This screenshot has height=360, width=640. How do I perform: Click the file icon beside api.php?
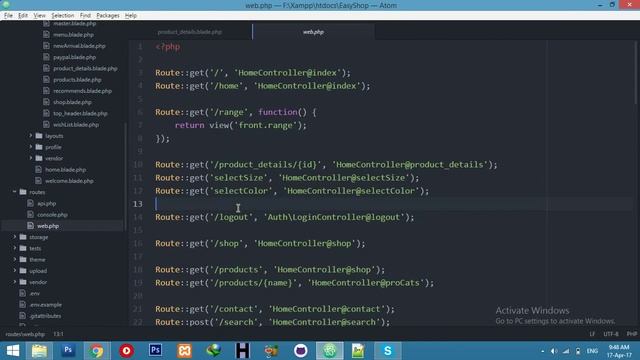31,203
